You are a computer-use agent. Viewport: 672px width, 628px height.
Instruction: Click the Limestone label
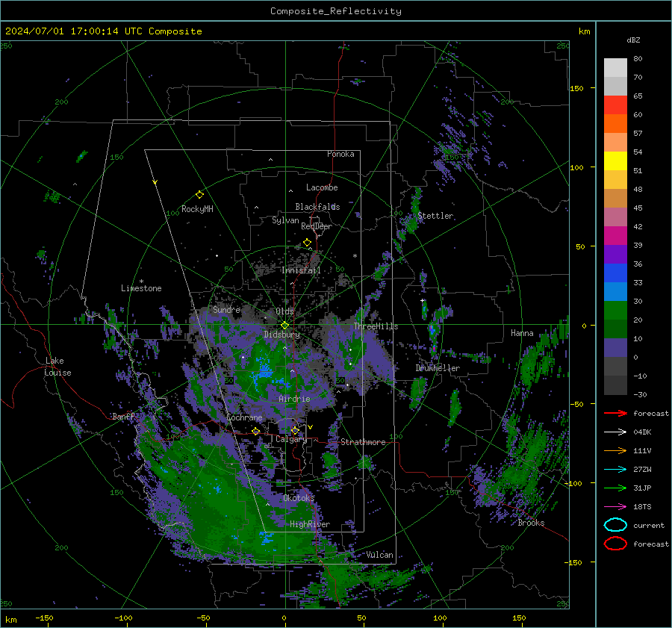141,288
